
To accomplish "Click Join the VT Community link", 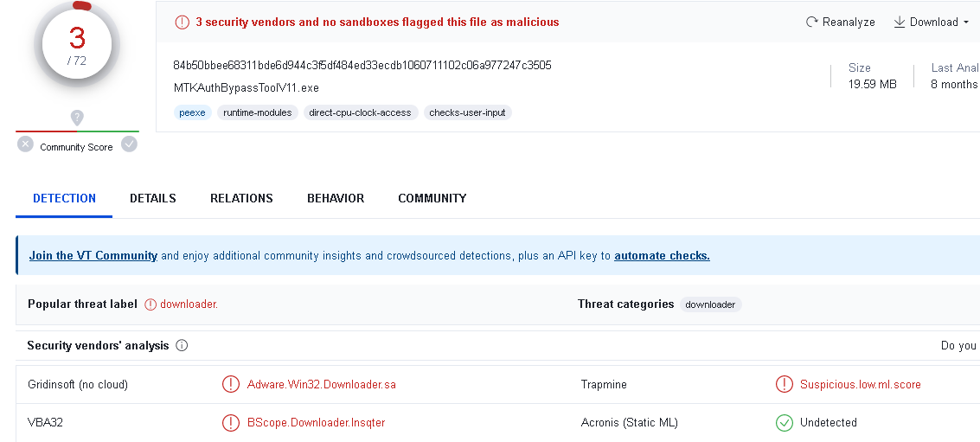I will 93,256.
